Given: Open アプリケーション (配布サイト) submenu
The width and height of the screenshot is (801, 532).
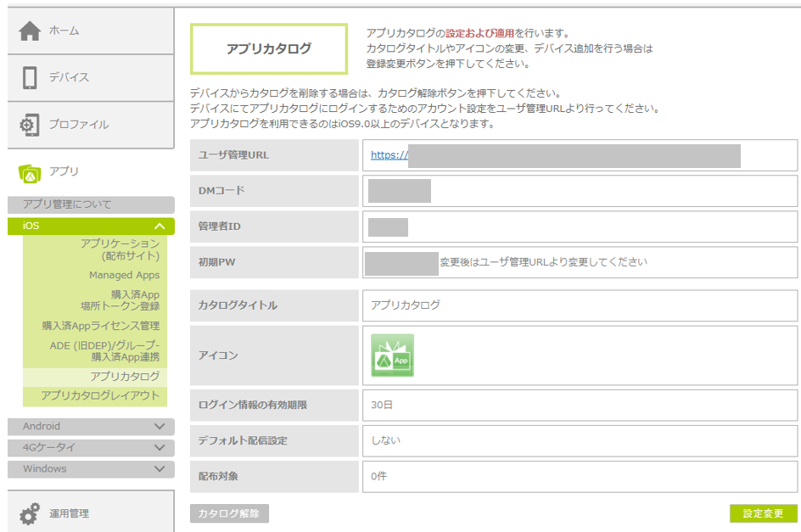Looking at the screenshot, I should click(120, 249).
